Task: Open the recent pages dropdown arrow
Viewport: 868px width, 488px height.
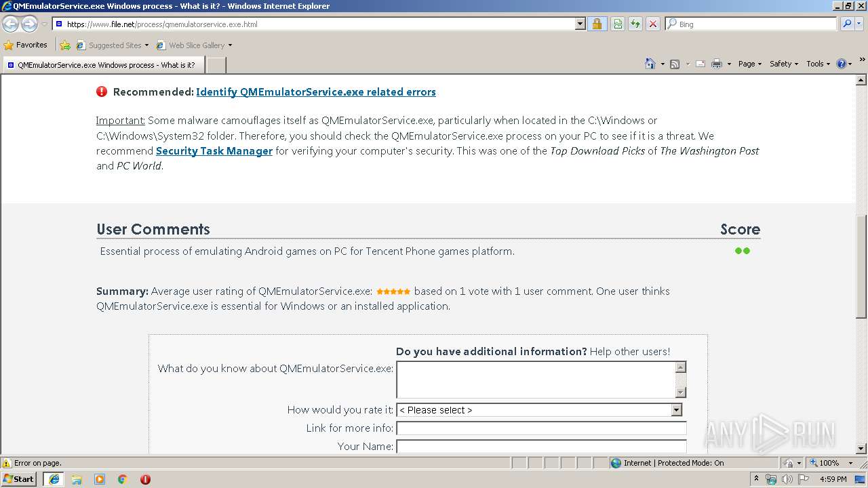Action: tap(44, 24)
